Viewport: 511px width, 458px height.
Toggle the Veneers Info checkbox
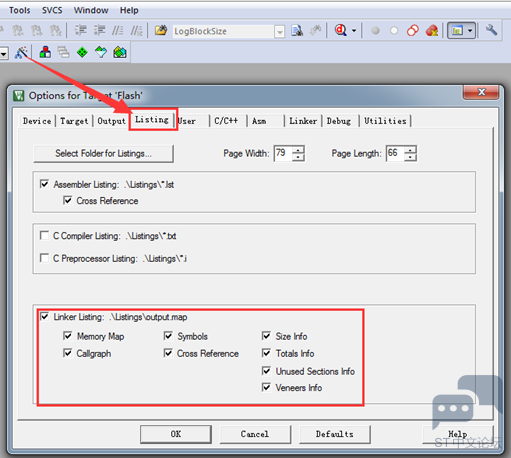tap(266, 387)
